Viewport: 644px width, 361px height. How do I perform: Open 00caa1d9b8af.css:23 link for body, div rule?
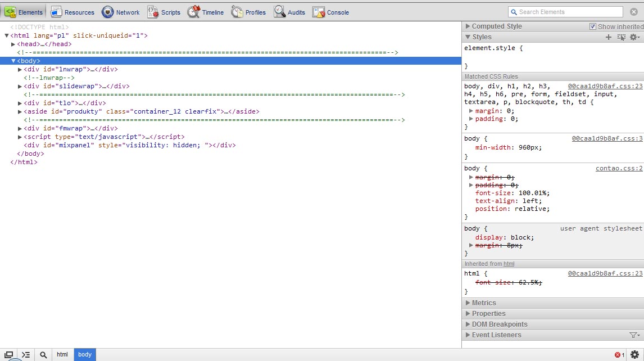(605, 87)
